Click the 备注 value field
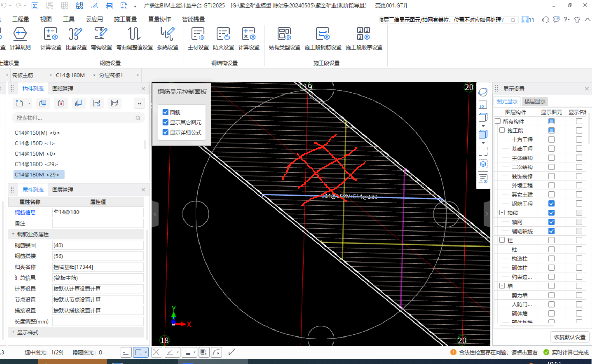The height and width of the screenshot is (364, 592). [x=98, y=223]
